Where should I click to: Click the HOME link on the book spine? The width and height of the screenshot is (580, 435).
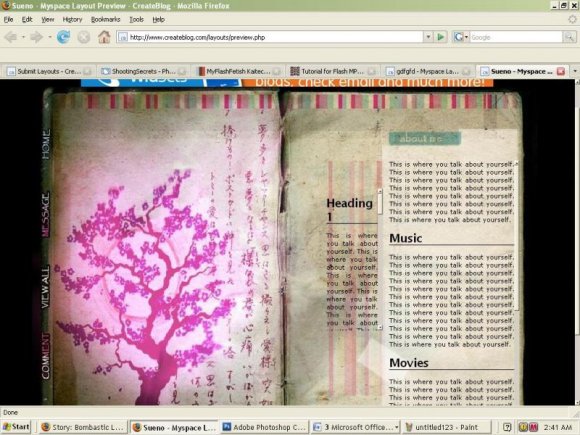click(x=46, y=144)
